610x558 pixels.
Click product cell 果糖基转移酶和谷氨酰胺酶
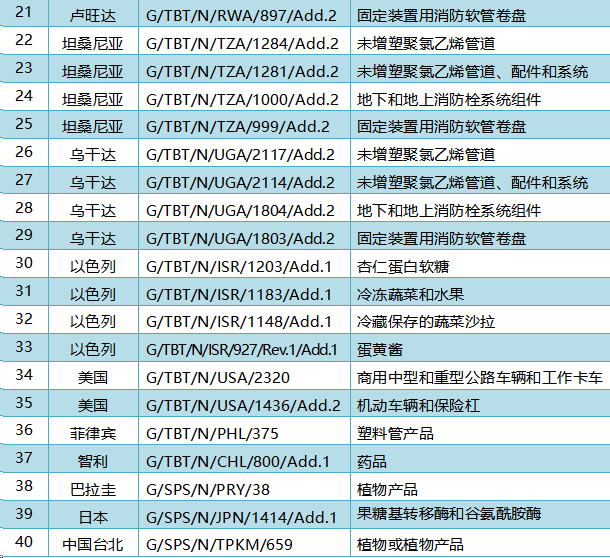pos(480,515)
